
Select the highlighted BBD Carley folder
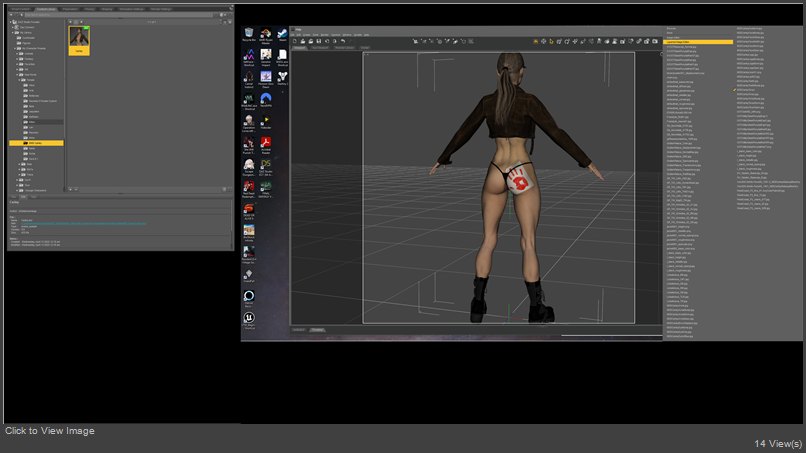(36, 143)
